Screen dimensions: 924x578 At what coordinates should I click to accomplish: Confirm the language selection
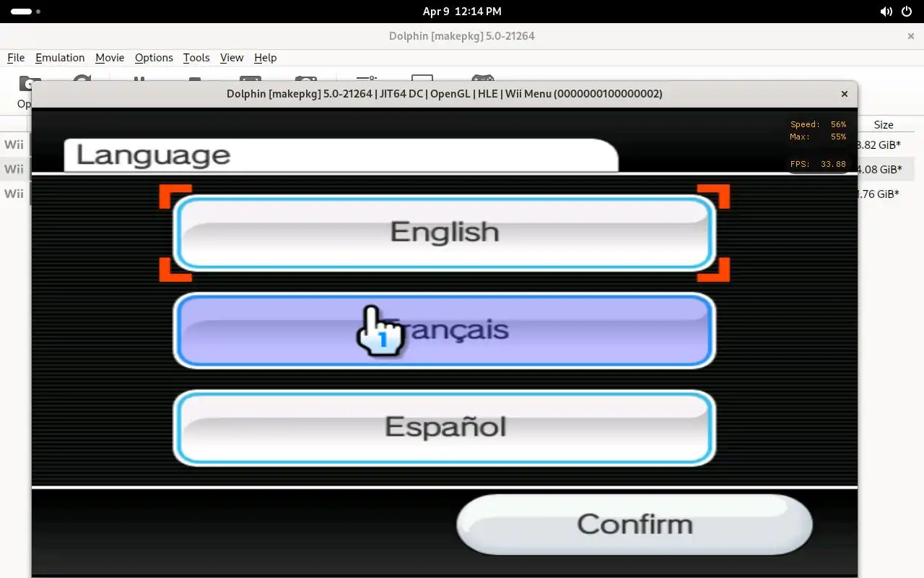(635, 525)
